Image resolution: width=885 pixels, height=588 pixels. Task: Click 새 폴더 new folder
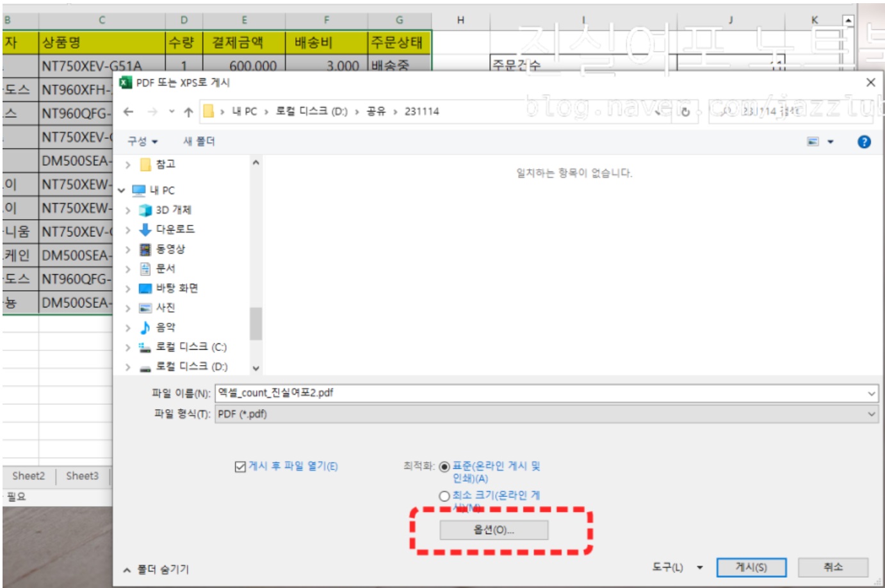[x=199, y=142]
